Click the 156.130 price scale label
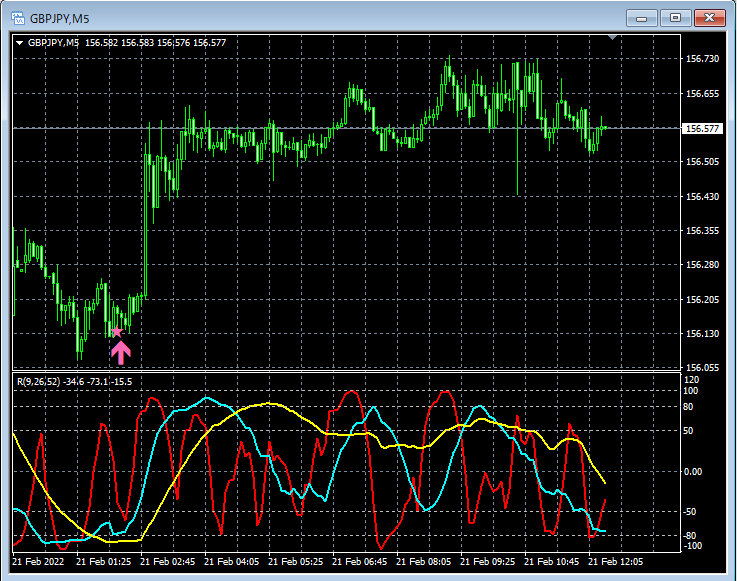 click(702, 333)
